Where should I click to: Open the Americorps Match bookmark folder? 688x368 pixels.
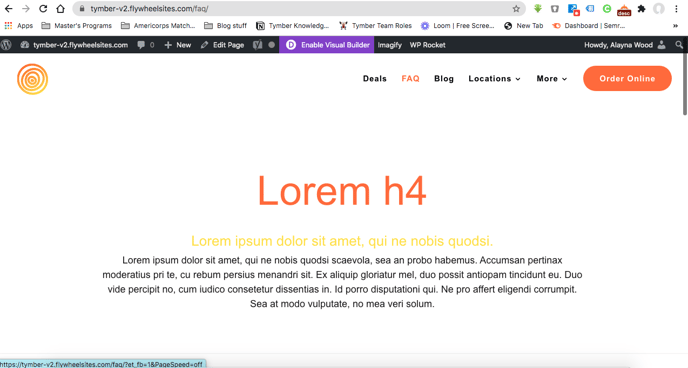(158, 26)
